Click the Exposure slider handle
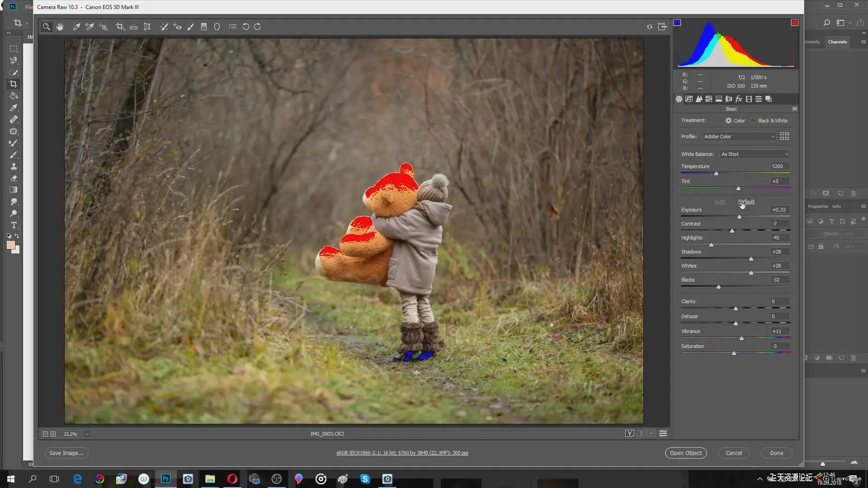The height and width of the screenshot is (488, 868). (739, 217)
